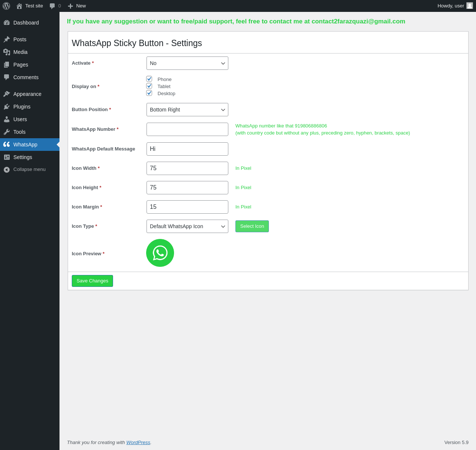Screen dimensions: 476x450
Task: Click the Select Icon button
Action: pyautogui.click(x=252, y=226)
